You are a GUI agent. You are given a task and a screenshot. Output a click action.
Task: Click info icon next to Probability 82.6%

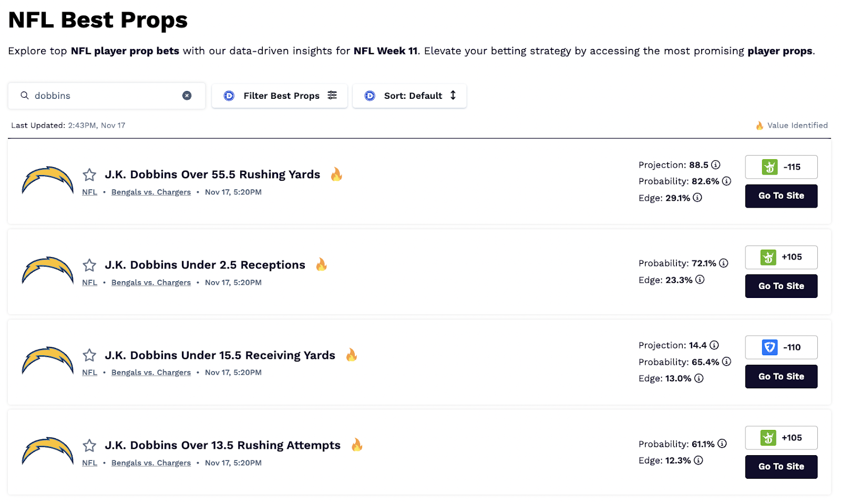726,181
